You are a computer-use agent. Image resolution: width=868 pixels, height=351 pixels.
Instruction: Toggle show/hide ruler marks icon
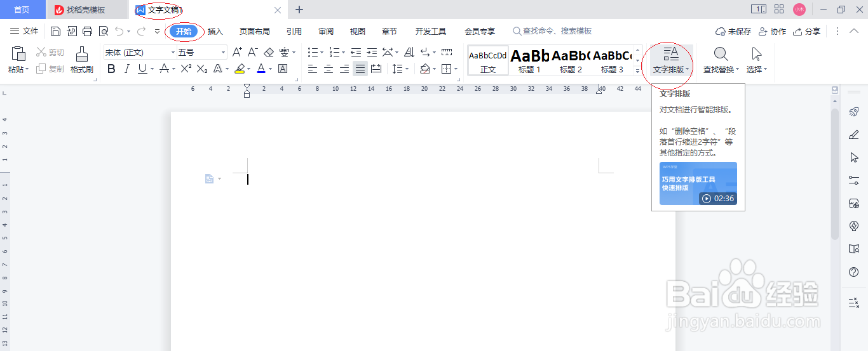coord(447,52)
